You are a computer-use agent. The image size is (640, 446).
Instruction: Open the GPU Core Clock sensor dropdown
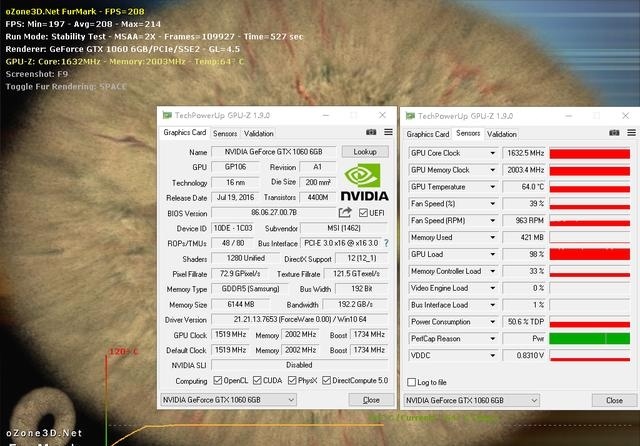(x=492, y=153)
